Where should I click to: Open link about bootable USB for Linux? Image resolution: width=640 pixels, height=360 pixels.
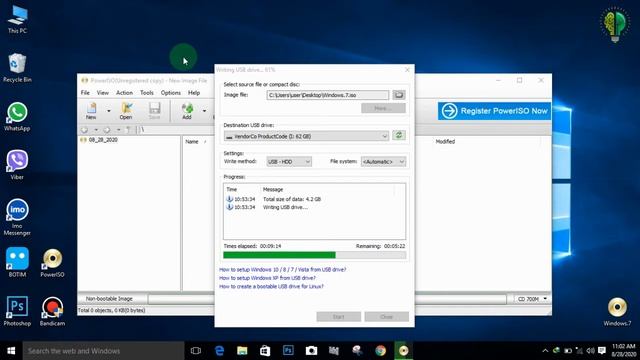[x=271, y=287]
